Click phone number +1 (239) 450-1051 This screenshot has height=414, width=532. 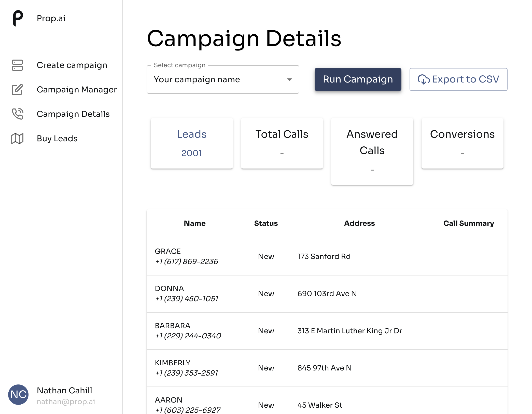tap(187, 299)
